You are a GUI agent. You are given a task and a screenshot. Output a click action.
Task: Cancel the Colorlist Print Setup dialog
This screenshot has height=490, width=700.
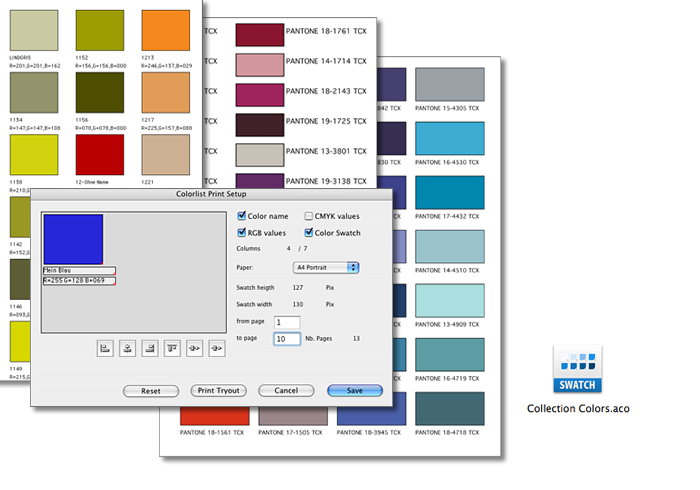point(286,390)
